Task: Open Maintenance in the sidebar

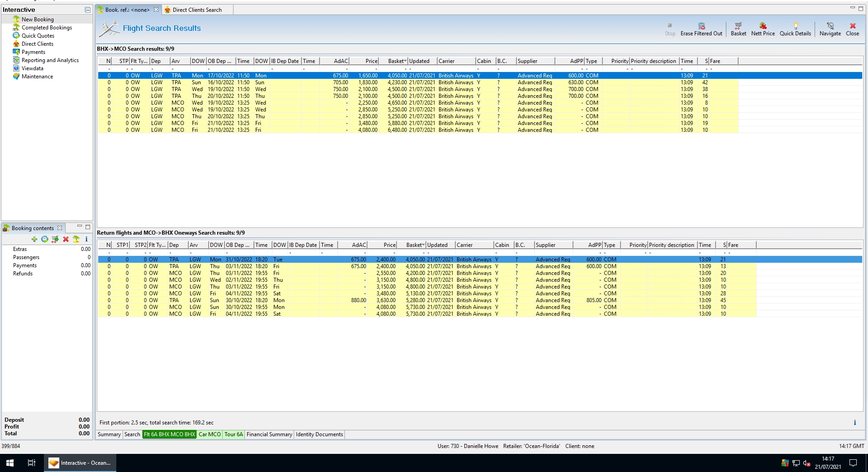Action: click(37, 77)
